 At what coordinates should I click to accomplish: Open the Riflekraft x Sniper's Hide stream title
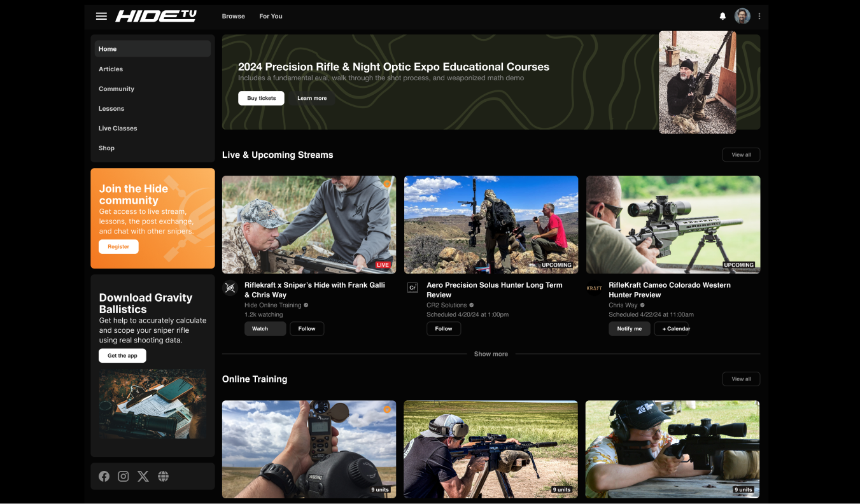click(x=314, y=290)
